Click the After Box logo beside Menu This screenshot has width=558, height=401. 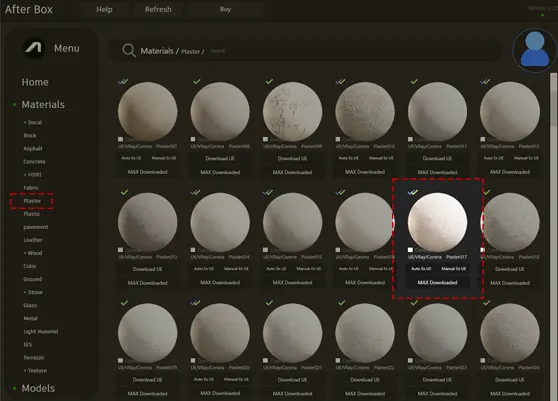point(34,48)
